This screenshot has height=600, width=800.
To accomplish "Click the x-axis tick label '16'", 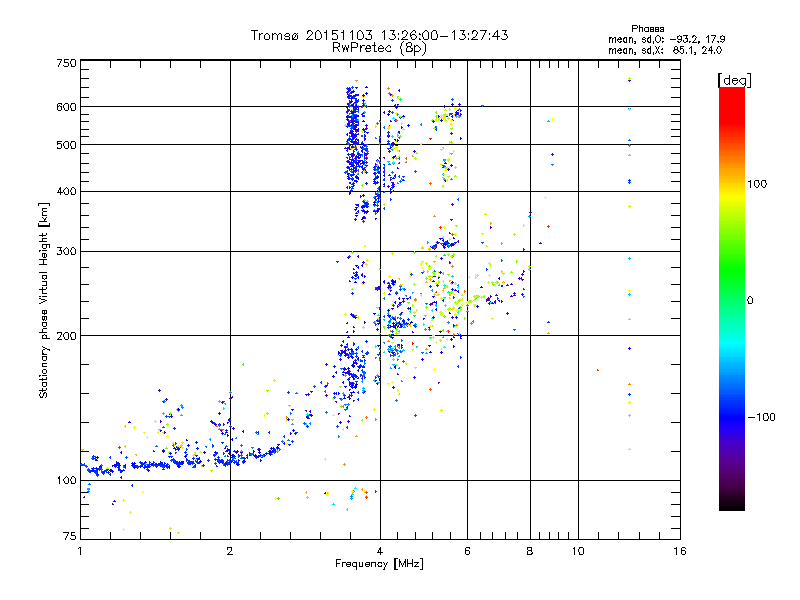I will tap(680, 551).
